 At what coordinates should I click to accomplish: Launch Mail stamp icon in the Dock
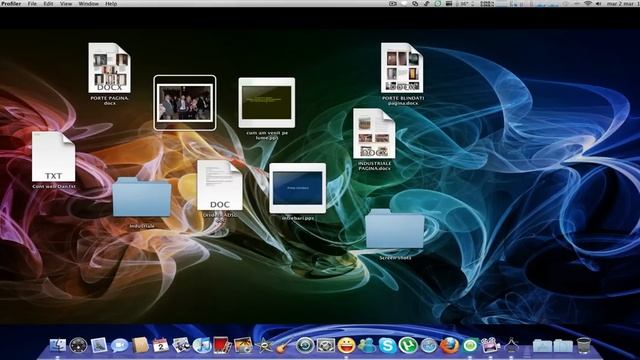pyautogui.click(x=99, y=346)
